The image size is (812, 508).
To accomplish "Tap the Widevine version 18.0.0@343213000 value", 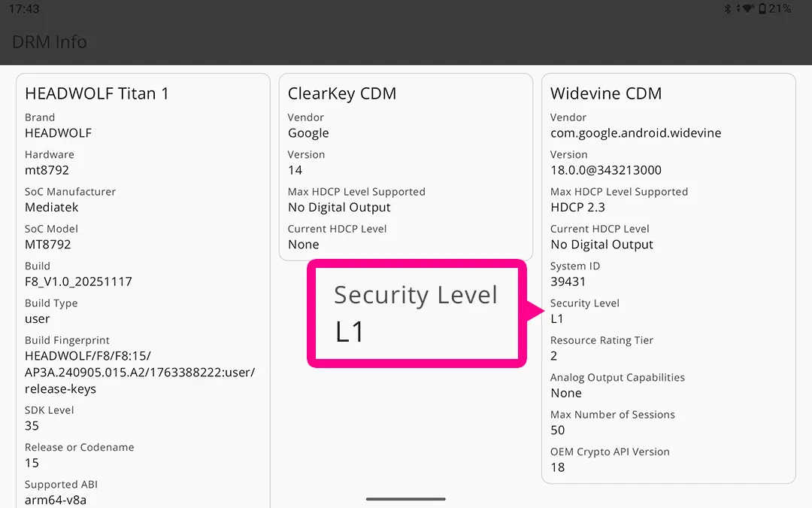I will [x=606, y=170].
